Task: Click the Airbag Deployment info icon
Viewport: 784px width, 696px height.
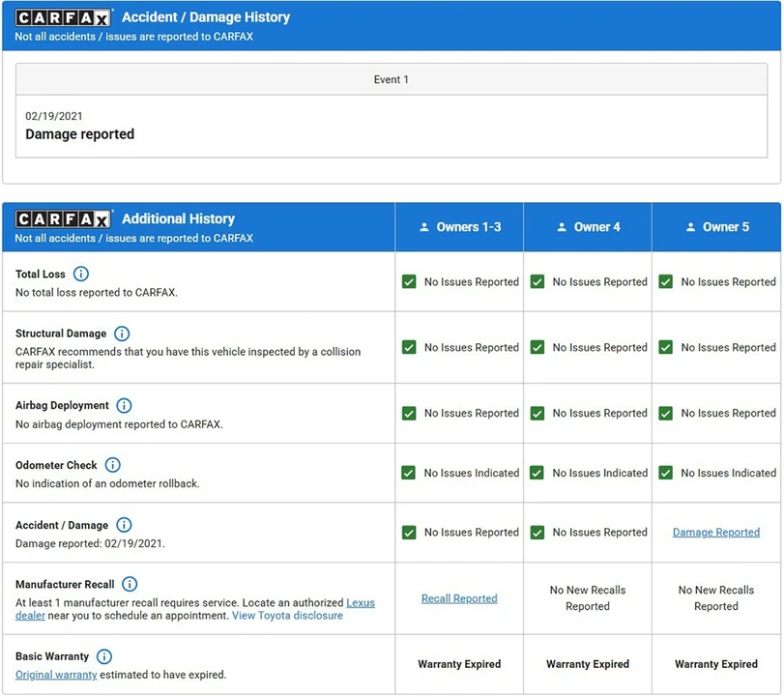Action: 124,405
